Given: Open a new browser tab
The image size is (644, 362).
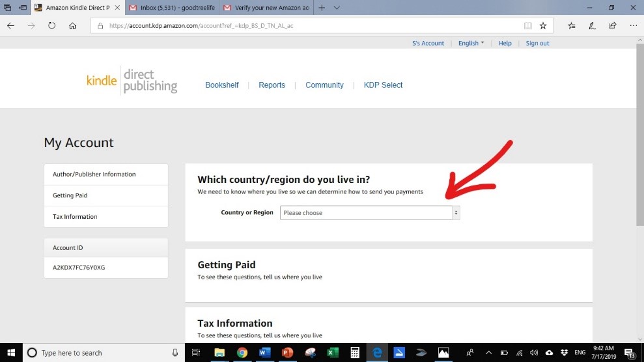Looking at the screenshot, I should click(322, 7).
